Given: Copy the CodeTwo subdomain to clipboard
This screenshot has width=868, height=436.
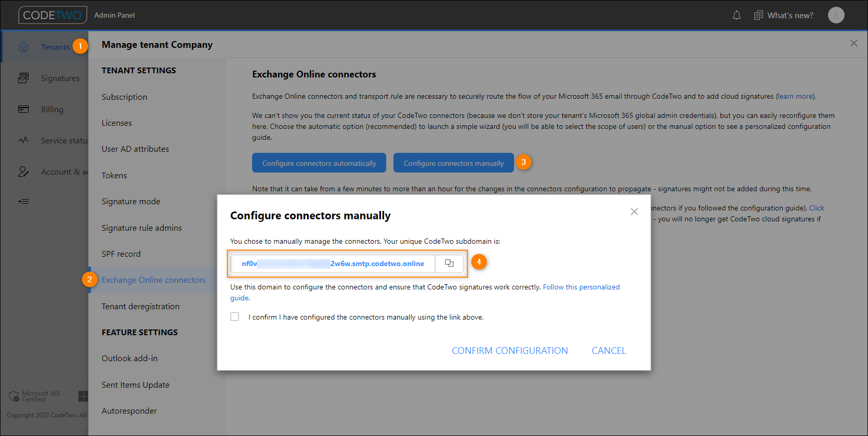Looking at the screenshot, I should click(449, 263).
